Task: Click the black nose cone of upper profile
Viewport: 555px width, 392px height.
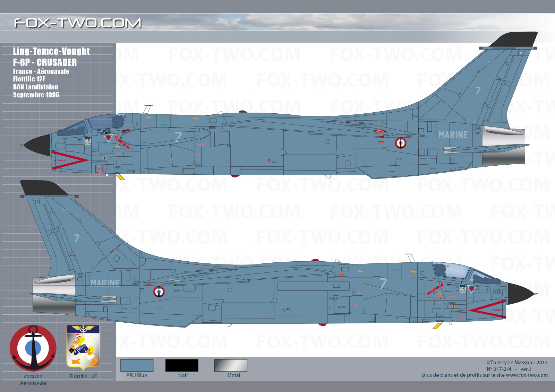Action: pos(37,145)
